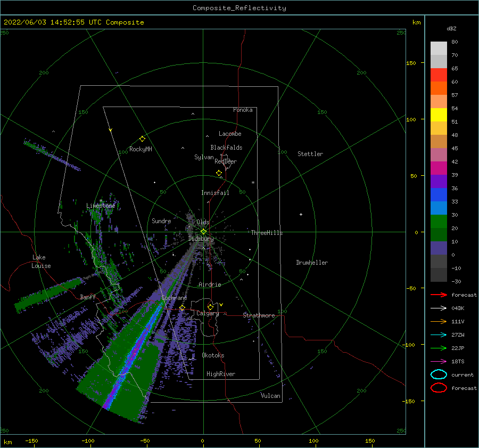479x448 pixels.
Task: Click the Banff label
Action: point(88,297)
